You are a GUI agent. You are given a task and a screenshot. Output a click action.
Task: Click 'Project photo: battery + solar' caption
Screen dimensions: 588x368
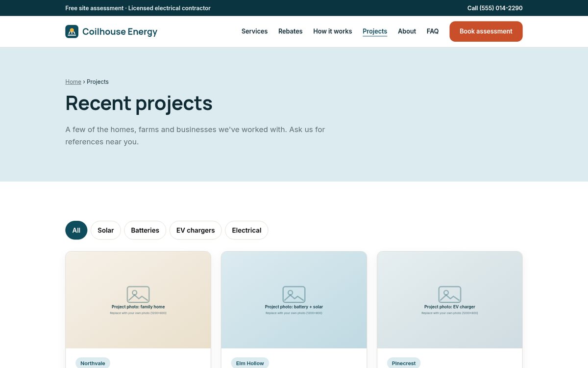point(294,307)
